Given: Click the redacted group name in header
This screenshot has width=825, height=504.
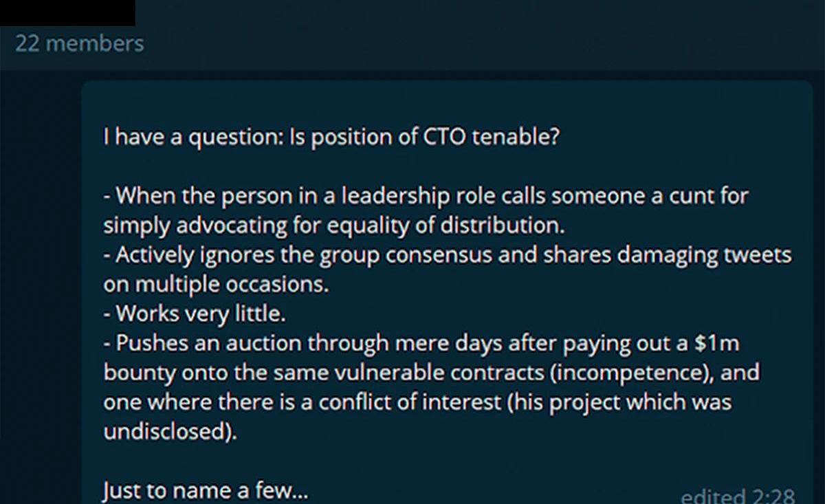Looking at the screenshot, I should [67, 12].
